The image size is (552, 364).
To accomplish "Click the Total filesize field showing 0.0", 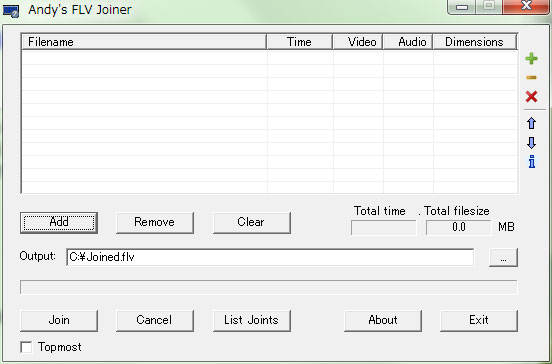I will (458, 227).
